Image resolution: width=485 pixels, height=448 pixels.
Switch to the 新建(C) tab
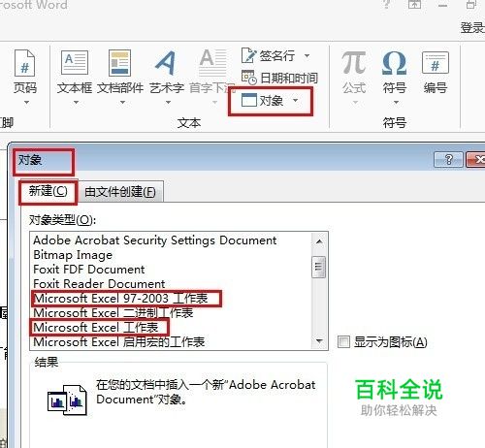(48, 191)
